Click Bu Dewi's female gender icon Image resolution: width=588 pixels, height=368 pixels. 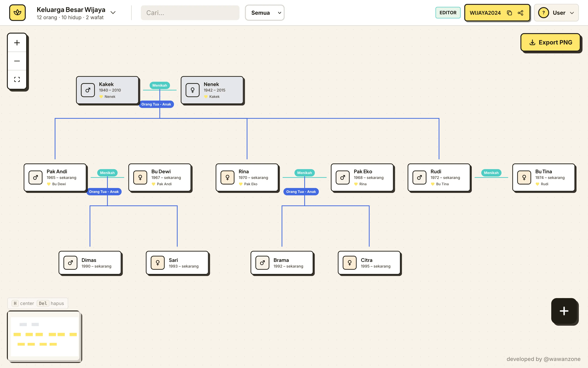(140, 177)
